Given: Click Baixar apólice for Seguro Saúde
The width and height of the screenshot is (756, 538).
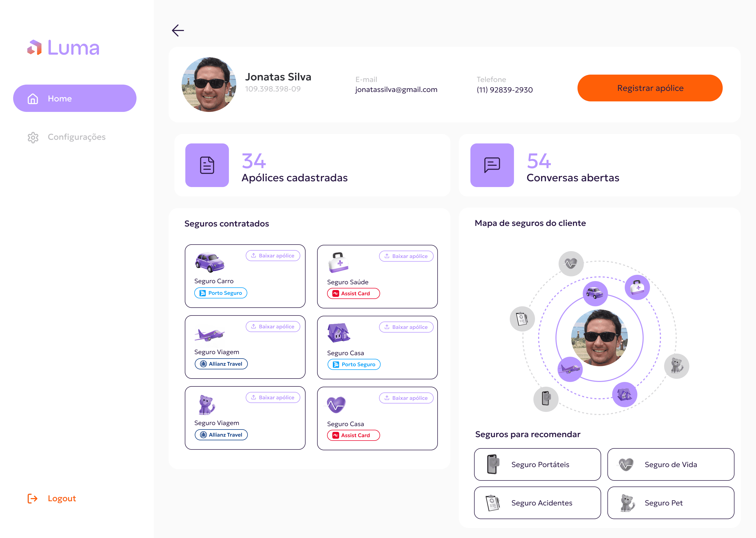Looking at the screenshot, I should tap(406, 256).
